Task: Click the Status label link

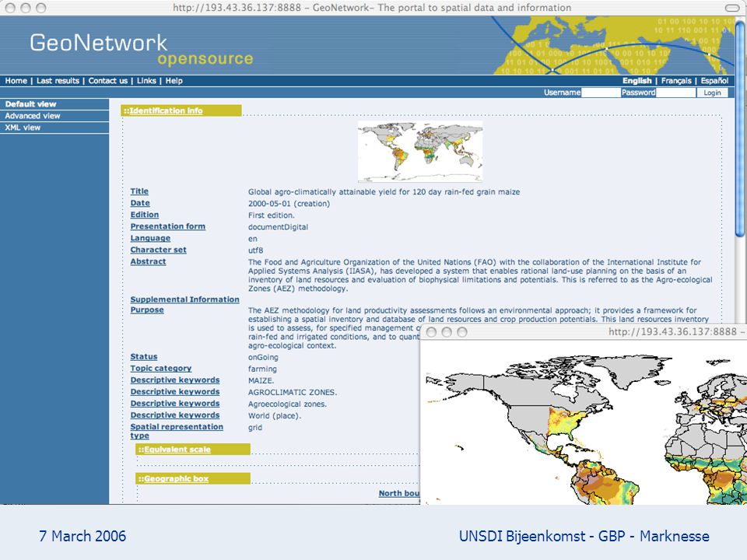Action: point(144,357)
